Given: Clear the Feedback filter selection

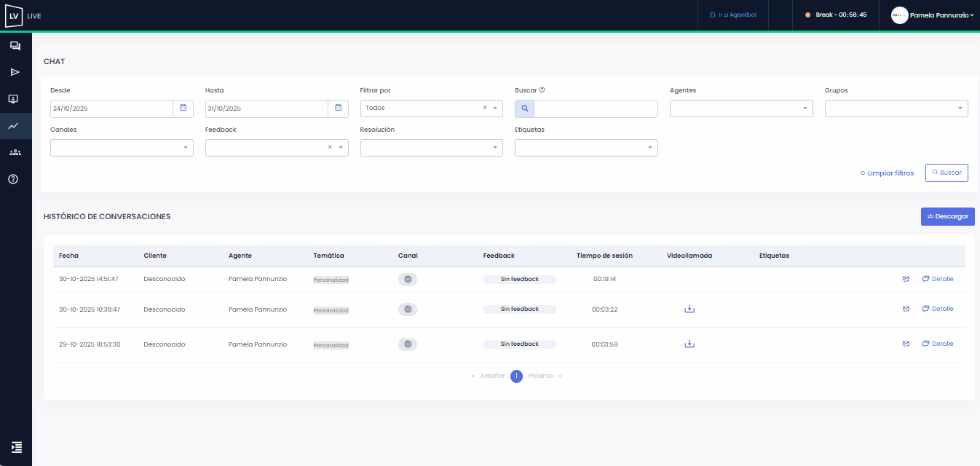Looking at the screenshot, I should (330, 147).
